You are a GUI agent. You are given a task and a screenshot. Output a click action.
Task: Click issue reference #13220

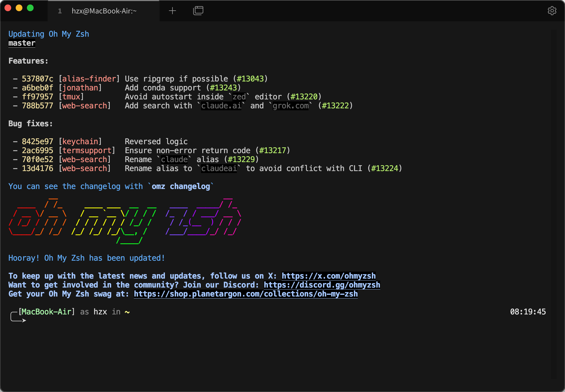click(304, 97)
